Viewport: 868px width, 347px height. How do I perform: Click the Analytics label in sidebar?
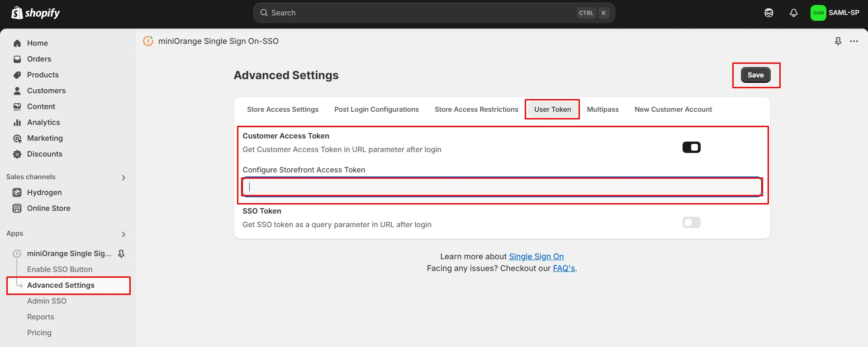[x=43, y=122]
